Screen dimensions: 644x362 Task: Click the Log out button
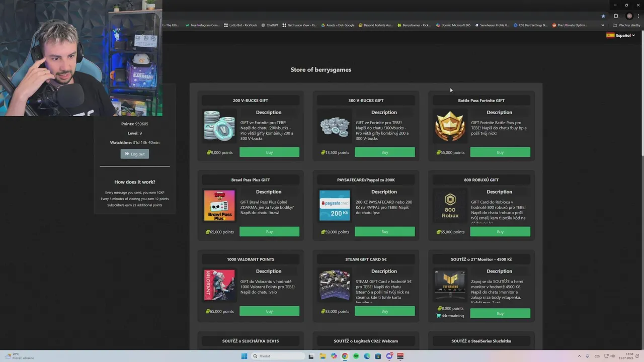click(x=135, y=154)
